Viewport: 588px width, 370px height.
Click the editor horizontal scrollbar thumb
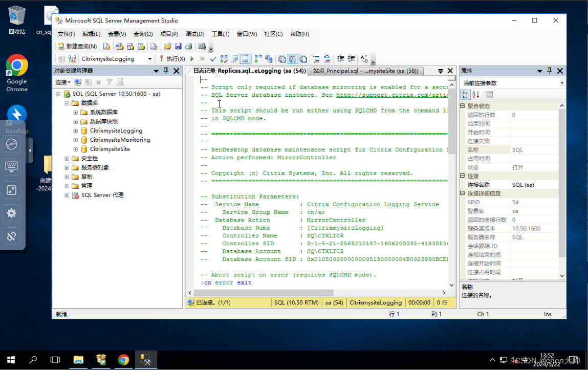pyautogui.click(x=263, y=293)
